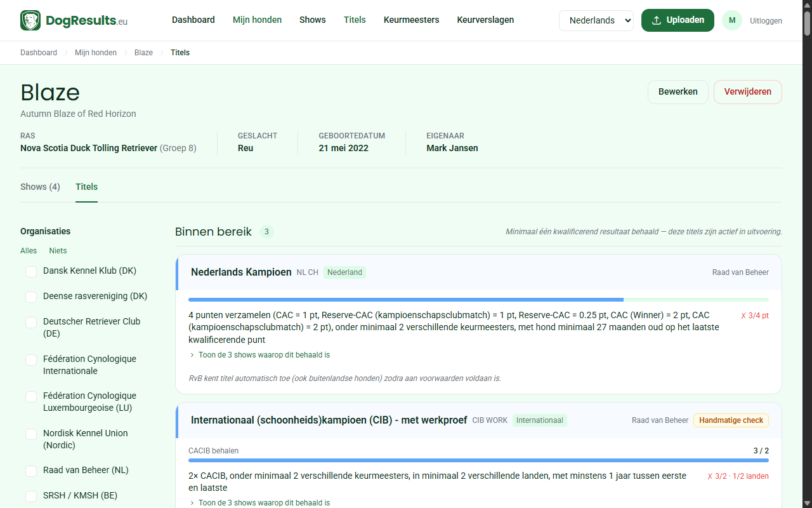Click the Nederland country tag
812x508 pixels.
[x=344, y=272]
